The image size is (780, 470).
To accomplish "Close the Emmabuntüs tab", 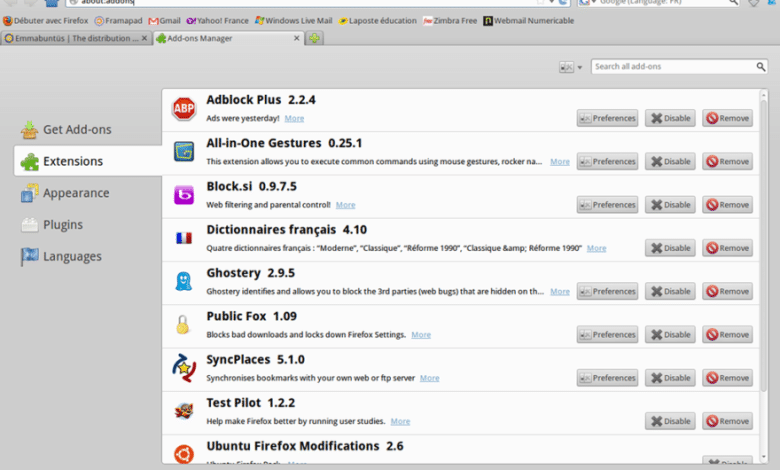I will pos(144,38).
